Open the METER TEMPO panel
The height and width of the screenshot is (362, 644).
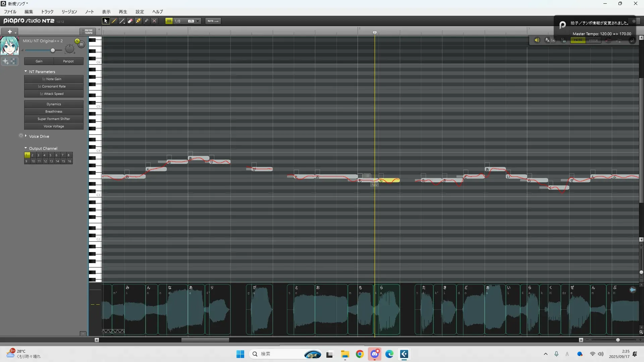click(x=88, y=32)
